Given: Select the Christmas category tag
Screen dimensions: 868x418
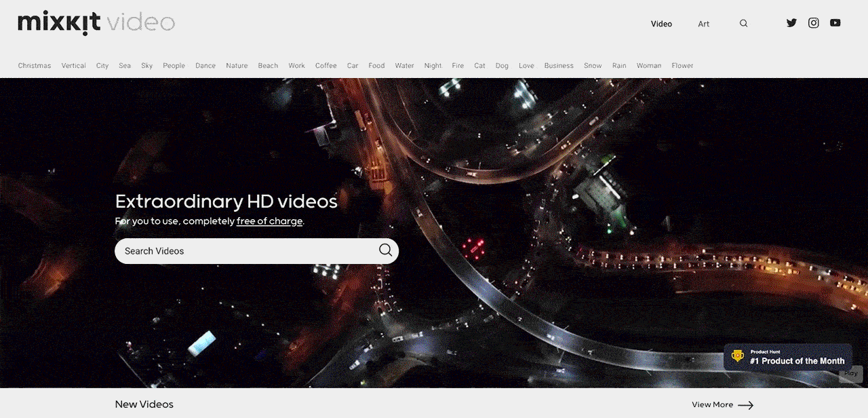Looking at the screenshot, I should tap(35, 66).
